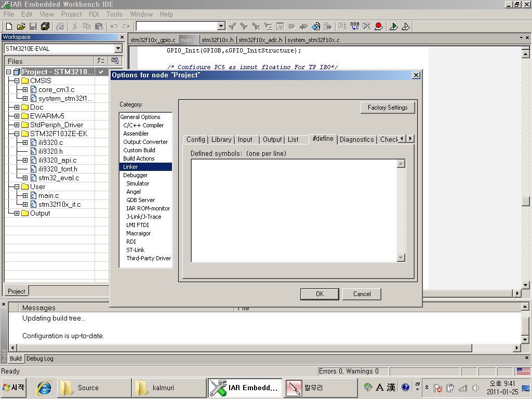Collapse the User folder node

[x=17, y=187]
